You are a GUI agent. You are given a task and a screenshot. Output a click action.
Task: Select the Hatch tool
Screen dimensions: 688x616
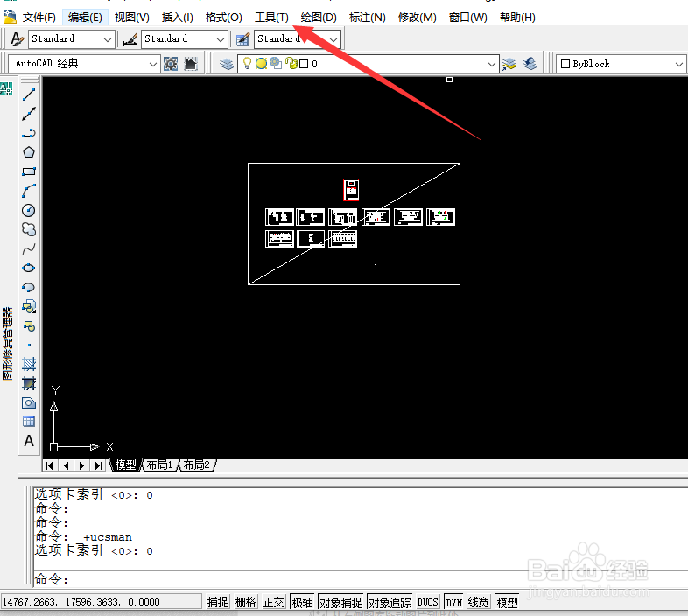(x=29, y=364)
